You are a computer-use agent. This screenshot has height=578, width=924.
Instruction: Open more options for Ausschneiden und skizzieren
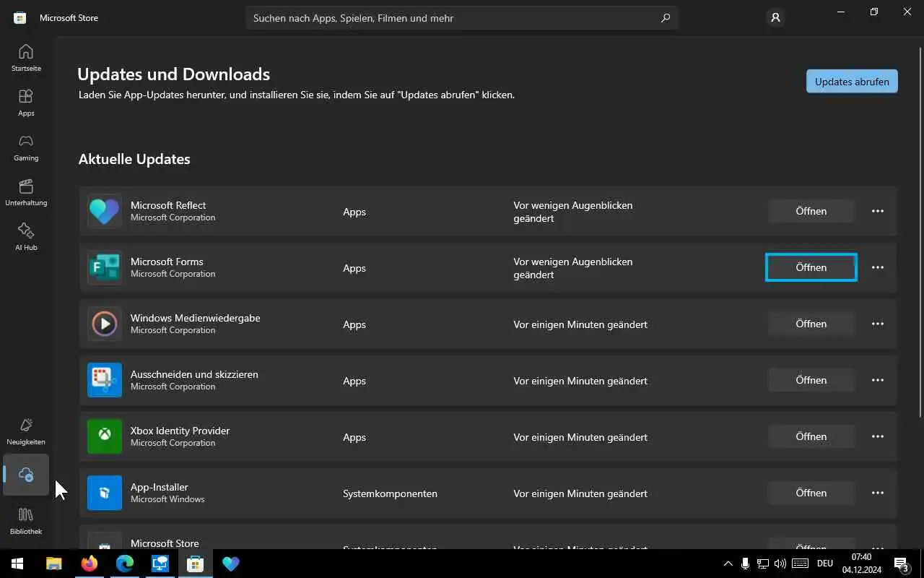(x=878, y=380)
